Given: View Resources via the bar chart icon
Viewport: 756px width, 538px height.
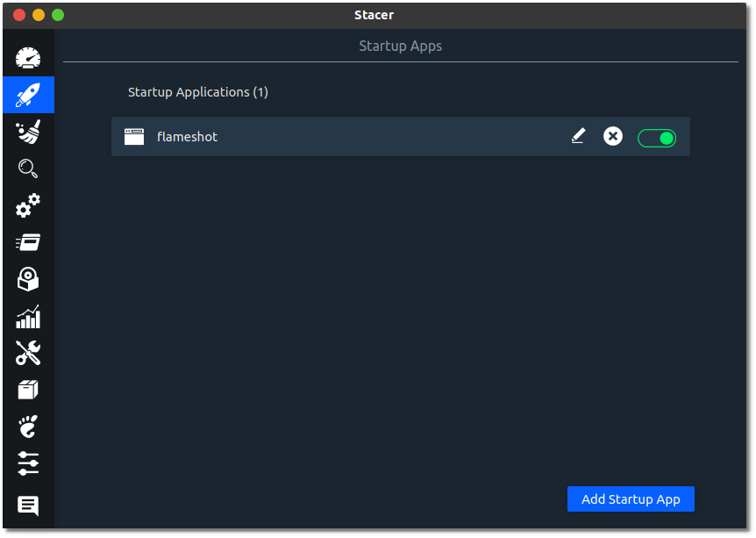Looking at the screenshot, I should [x=27, y=316].
